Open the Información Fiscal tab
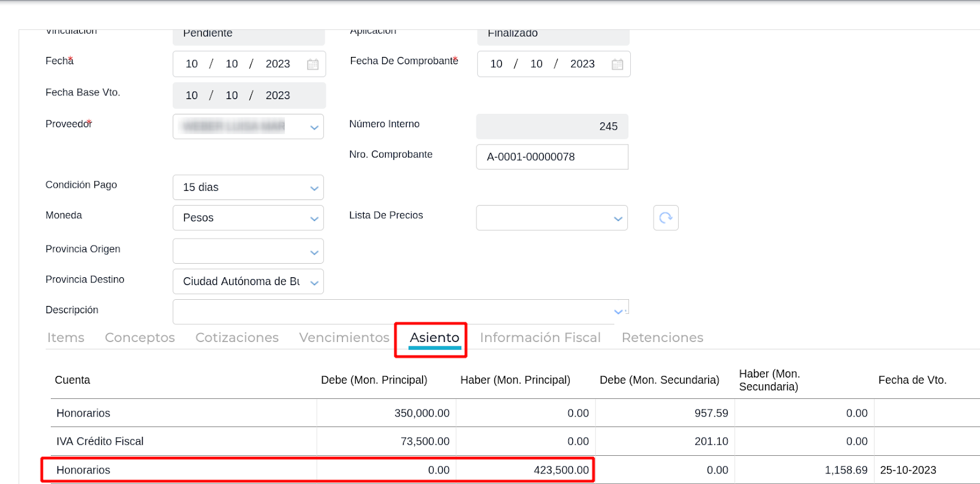980x484 pixels. pyautogui.click(x=540, y=338)
